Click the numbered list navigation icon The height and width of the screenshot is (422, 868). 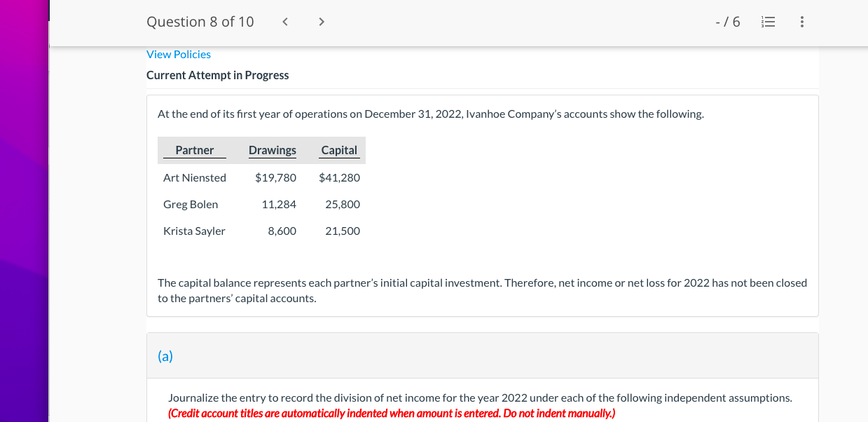click(768, 22)
